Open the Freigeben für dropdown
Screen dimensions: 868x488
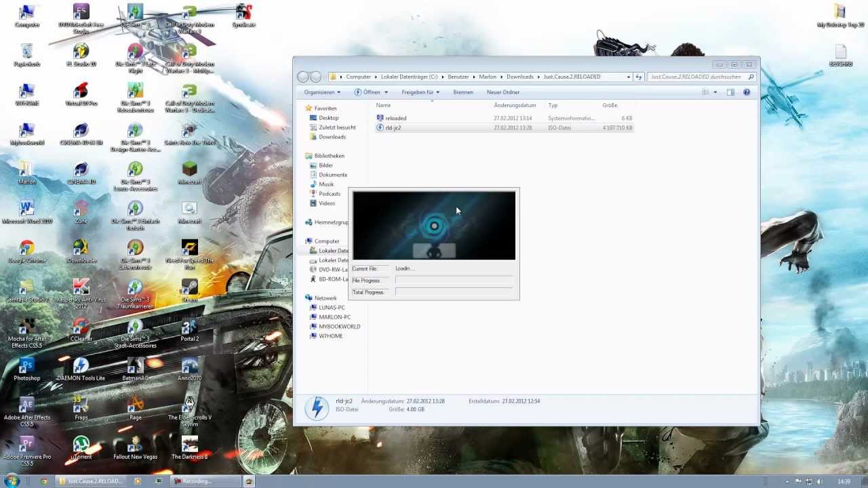click(x=420, y=92)
